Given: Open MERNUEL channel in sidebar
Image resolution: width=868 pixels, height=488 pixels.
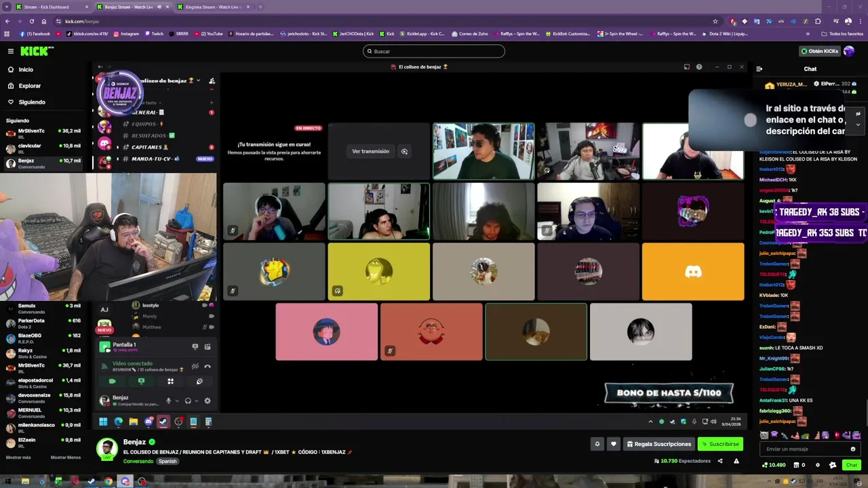Looking at the screenshot, I should (x=44, y=413).
